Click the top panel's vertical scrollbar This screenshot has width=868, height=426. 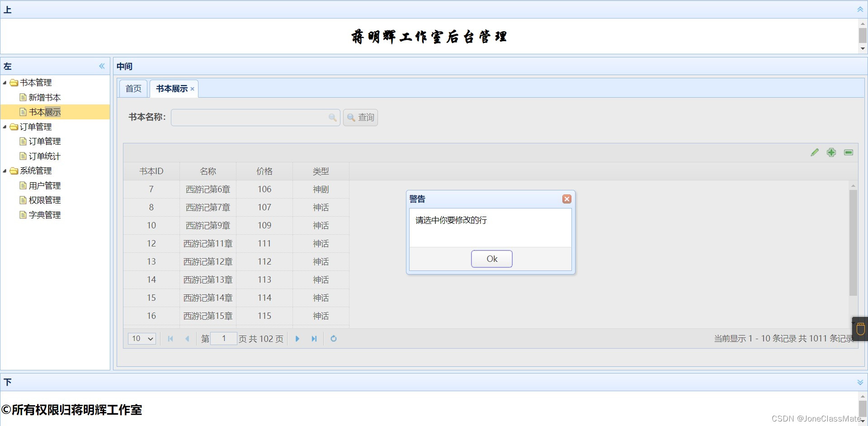point(863,35)
